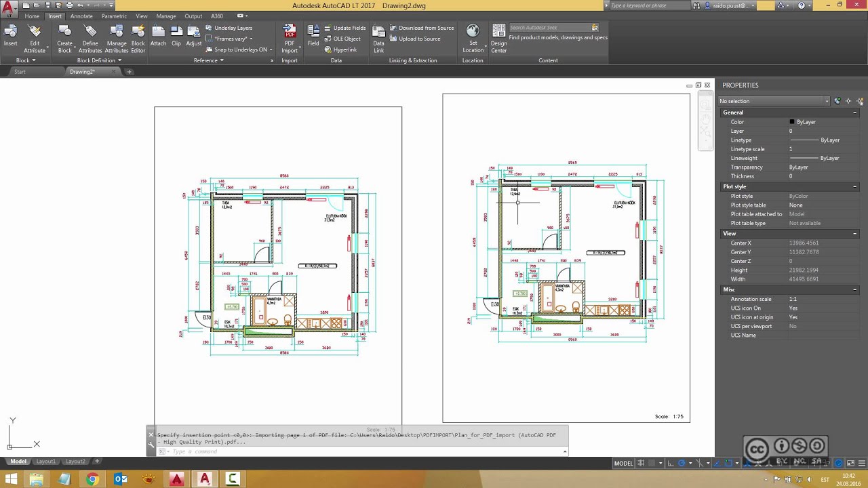The height and width of the screenshot is (488, 868).
Task: Switch to the Parametric tab
Action: (x=114, y=16)
